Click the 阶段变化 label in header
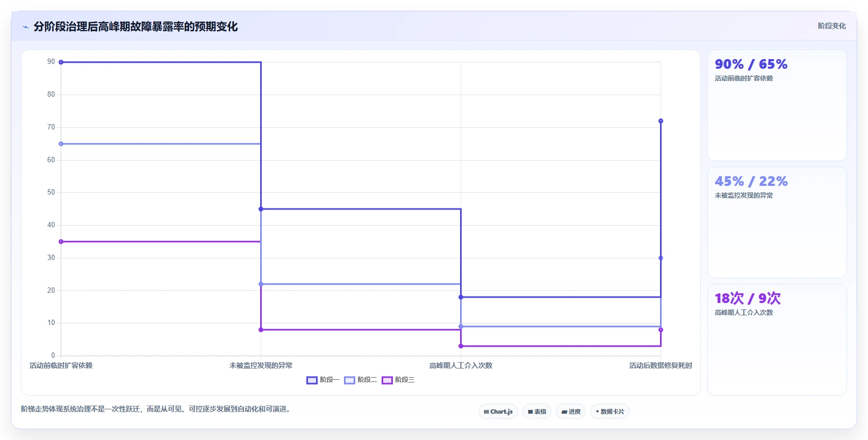868x440 pixels. tap(832, 26)
